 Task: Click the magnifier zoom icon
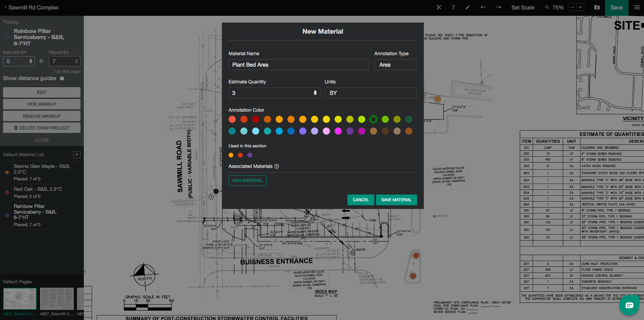point(547,7)
